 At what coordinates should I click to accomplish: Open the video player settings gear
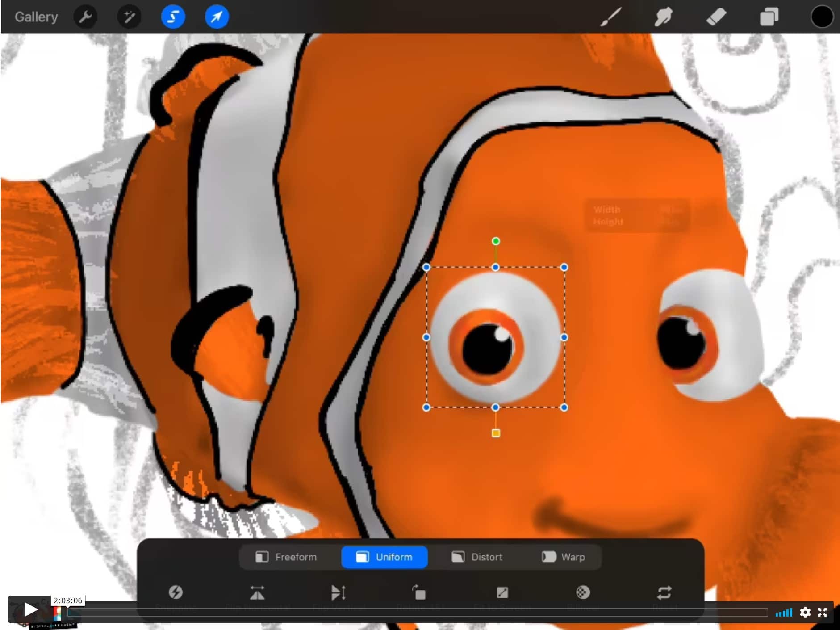click(805, 612)
